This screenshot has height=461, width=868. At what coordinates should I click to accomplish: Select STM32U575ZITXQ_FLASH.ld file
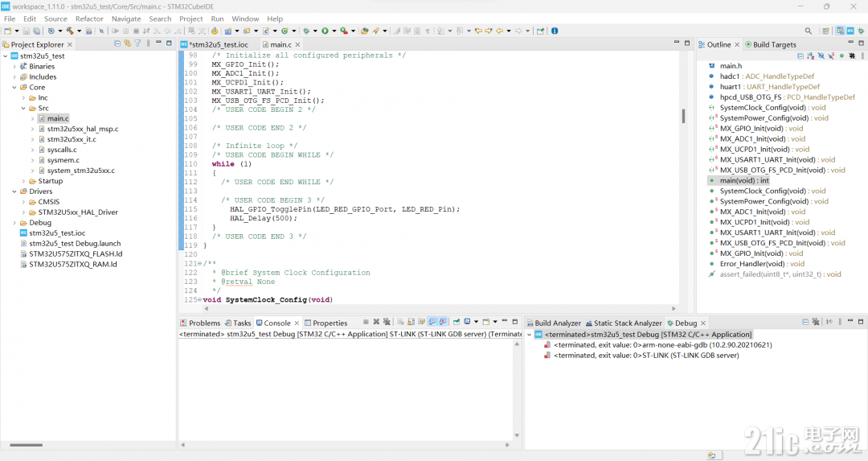click(76, 253)
